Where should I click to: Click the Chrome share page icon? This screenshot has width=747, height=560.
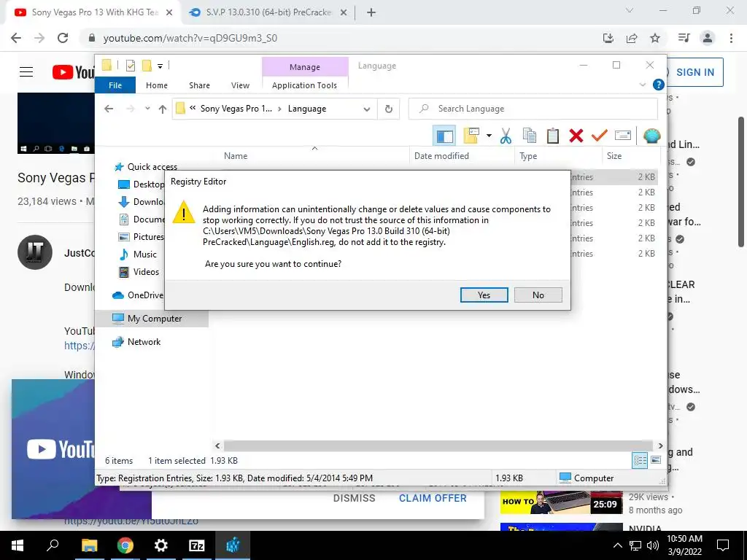tap(632, 38)
